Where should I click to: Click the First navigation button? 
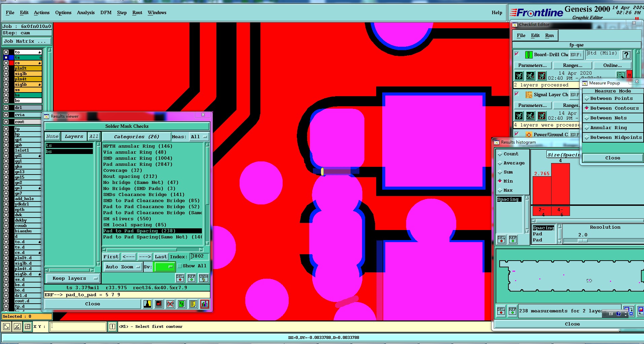[111, 257]
